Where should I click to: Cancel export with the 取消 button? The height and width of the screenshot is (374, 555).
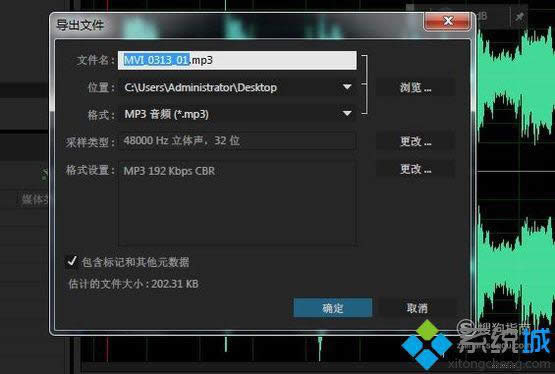pos(417,308)
